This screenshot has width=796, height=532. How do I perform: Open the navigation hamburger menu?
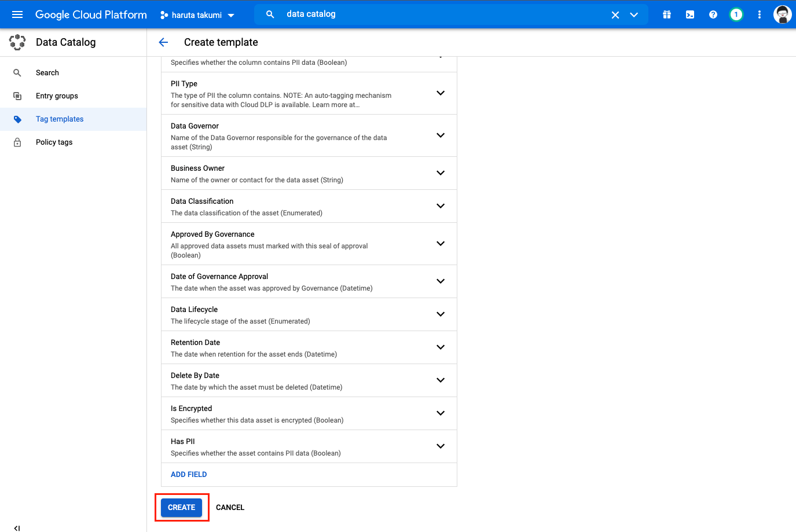point(17,14)
